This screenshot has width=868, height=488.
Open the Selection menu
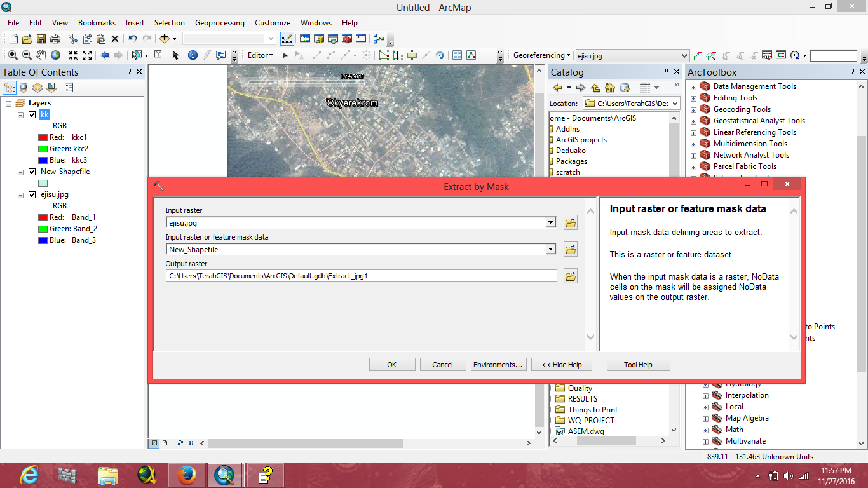(x=170, y=22)
